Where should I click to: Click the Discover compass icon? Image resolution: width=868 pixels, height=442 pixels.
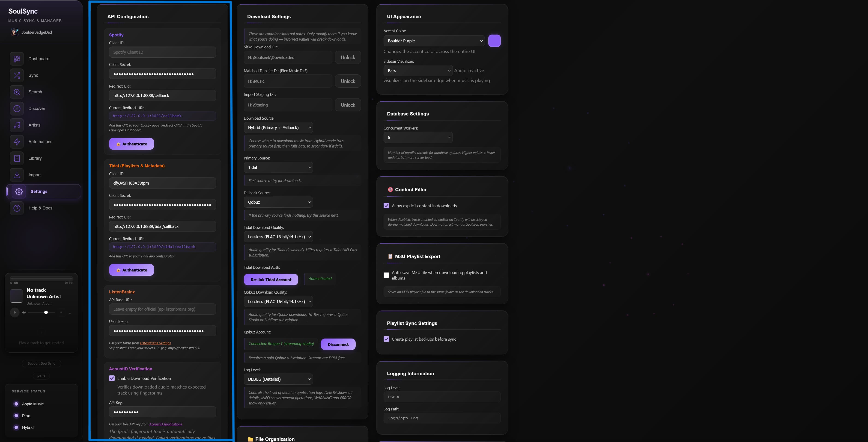[x=17, y=108]
